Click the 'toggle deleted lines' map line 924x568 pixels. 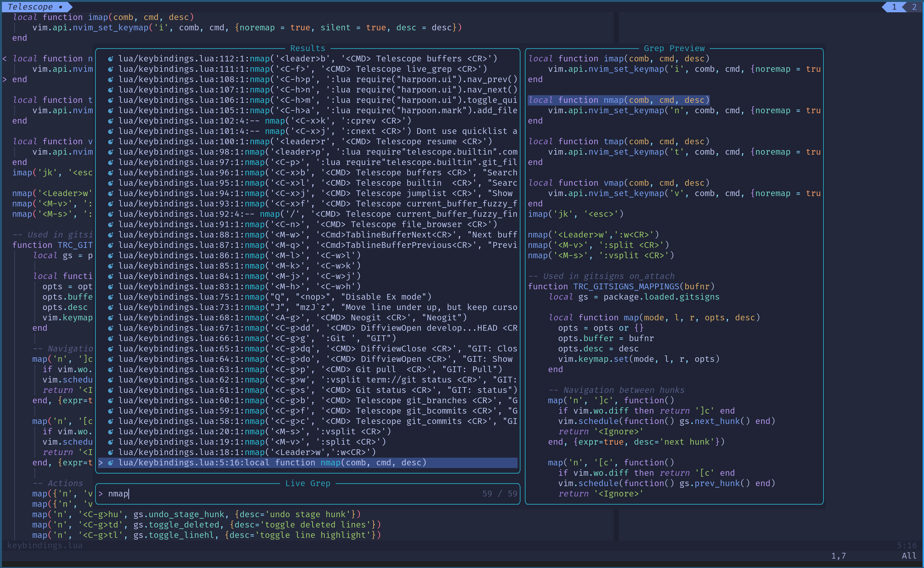tap(207, 525)
